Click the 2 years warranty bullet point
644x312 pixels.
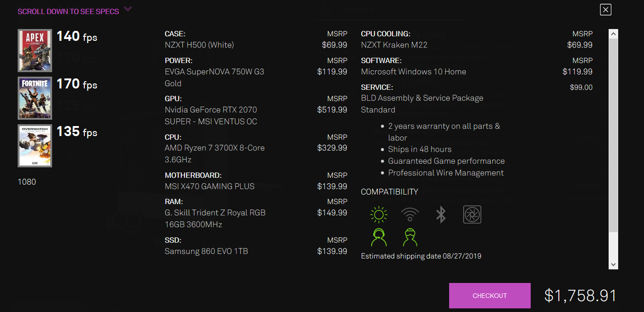point(444,132)
